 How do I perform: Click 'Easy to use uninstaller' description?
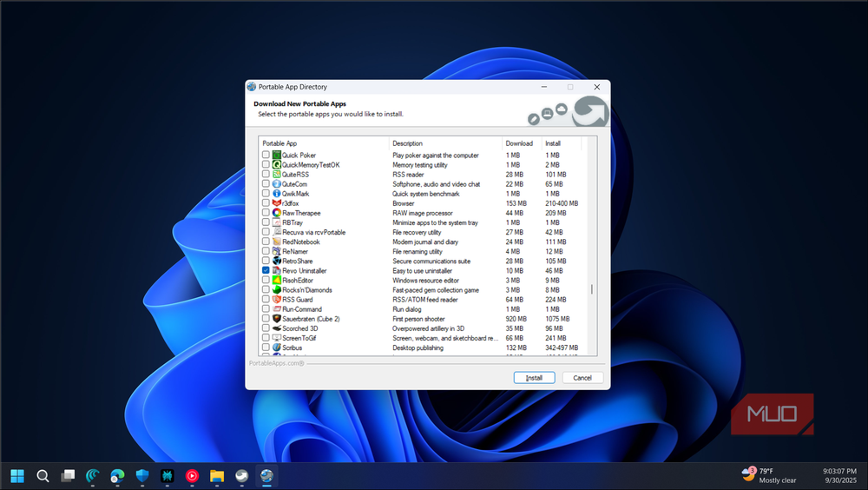(423, 270)
